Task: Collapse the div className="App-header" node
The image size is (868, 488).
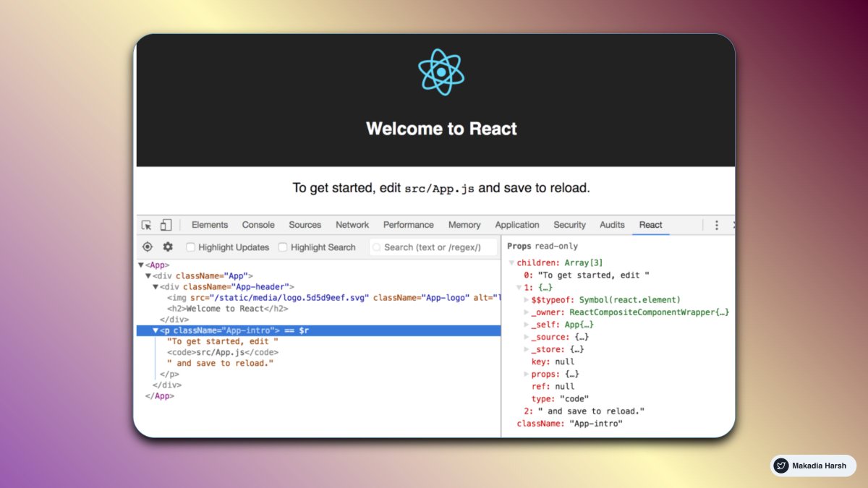Action: (156, 287)
